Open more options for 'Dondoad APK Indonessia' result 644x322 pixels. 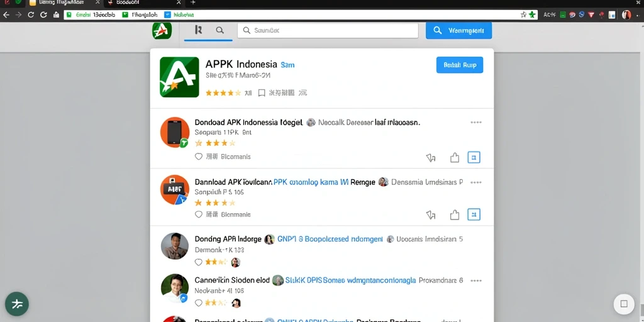pos(476,123)
